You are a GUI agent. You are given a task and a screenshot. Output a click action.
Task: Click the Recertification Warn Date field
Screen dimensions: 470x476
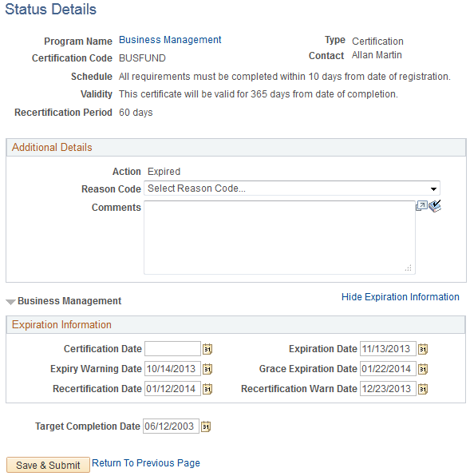(388, 389)
